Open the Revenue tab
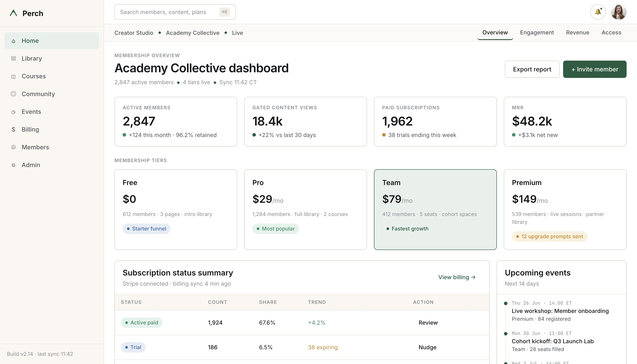This screenshot has height=364, width=637. 578,32
